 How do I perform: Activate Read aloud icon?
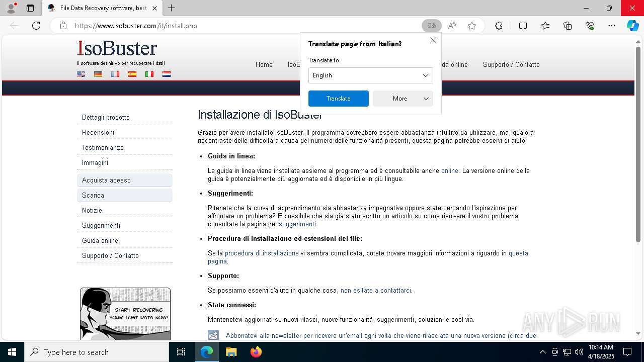point(452,26)
